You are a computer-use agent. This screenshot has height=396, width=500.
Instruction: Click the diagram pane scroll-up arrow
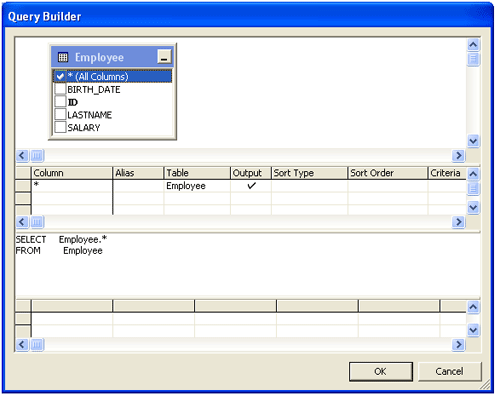coord(473,44)
